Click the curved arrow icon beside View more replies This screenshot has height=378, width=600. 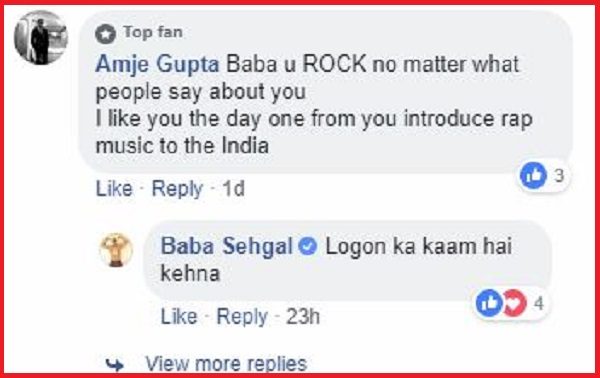(115, 365)
